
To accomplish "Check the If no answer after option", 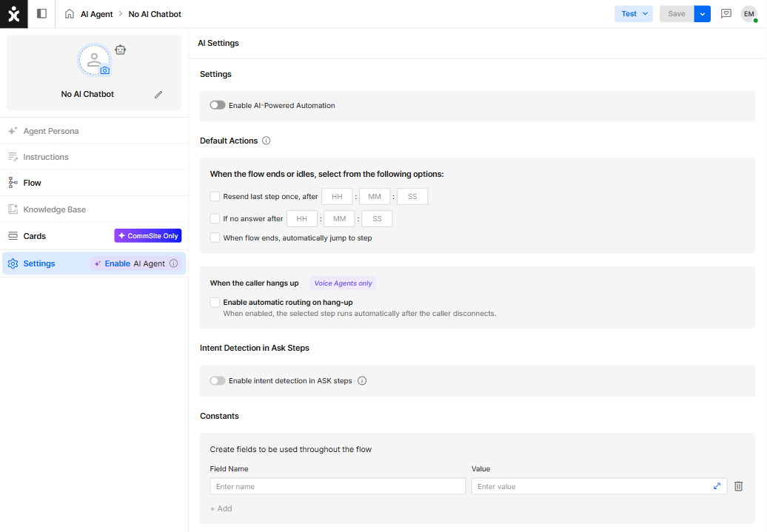I will click(x=215, y=218).
